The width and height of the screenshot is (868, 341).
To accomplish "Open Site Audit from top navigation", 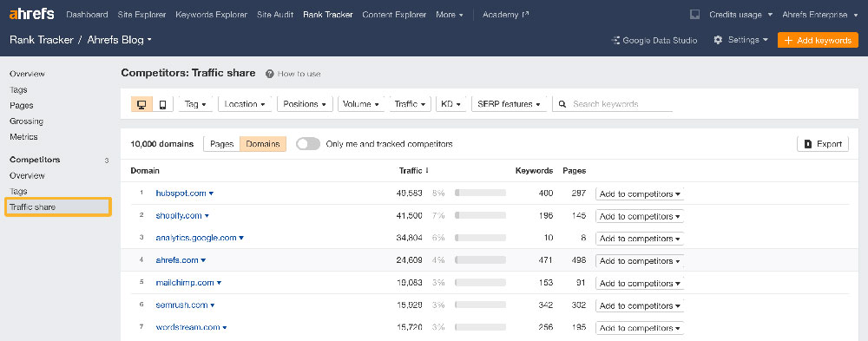I will tap(275, 15).
